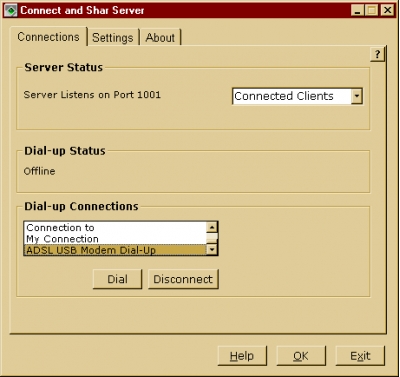Click the 'Offline' dial-up status text
This screenshot has width=400, height=377.
[x=39, y=171]
